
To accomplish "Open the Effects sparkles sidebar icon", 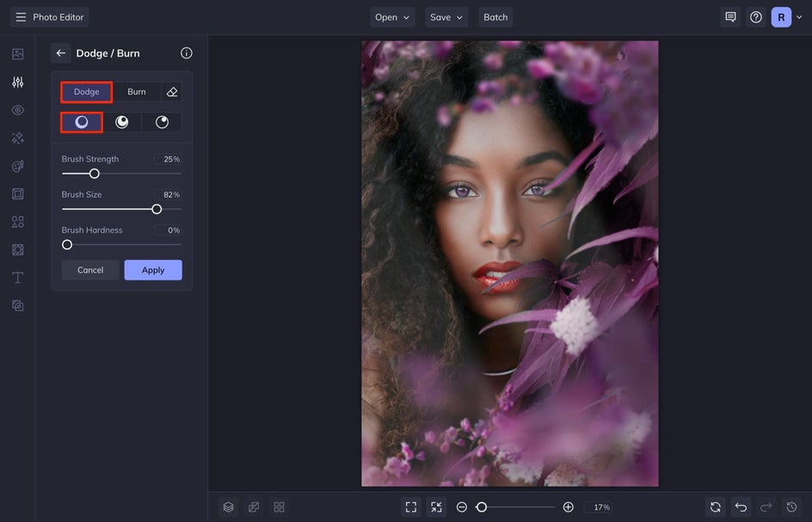I will pyautogui.click(x=17, y=138).
